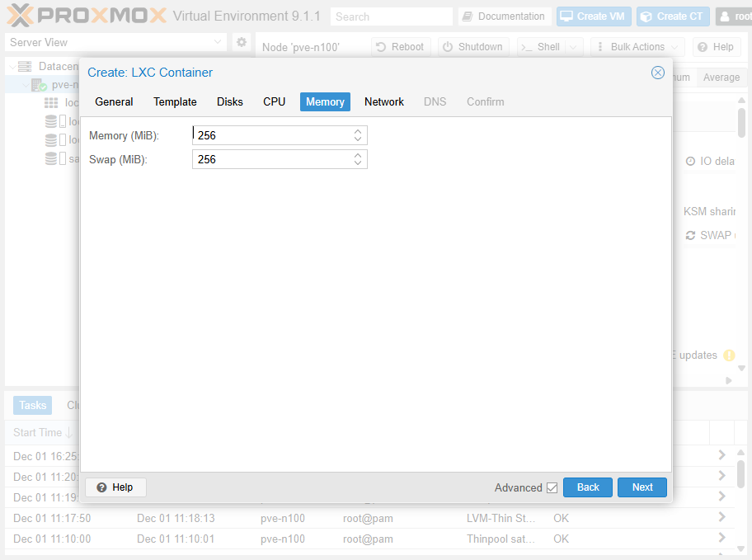752x560 pixels.
Task: Select the CPU tab
Action: pos(275,101)
